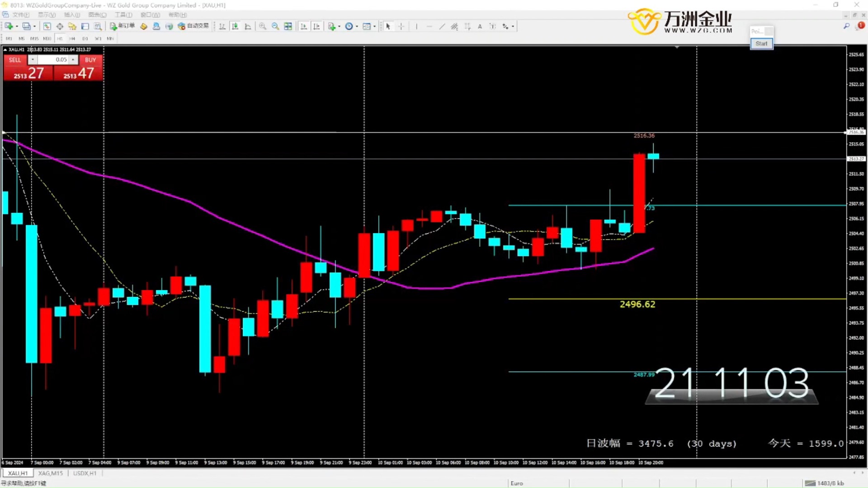This screenshot has height=488, width=868.
Task: Launch the Strategy Tester magnifier icon
Action: point(98,26)
